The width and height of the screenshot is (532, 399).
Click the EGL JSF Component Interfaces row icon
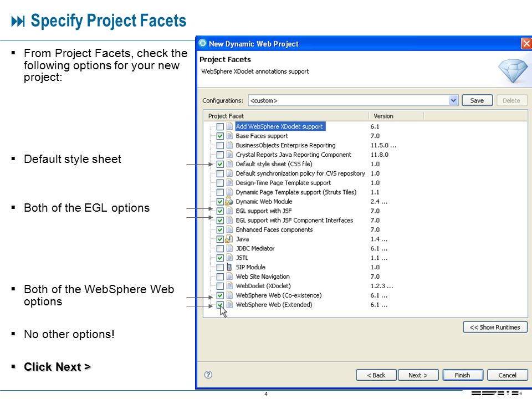229,220
